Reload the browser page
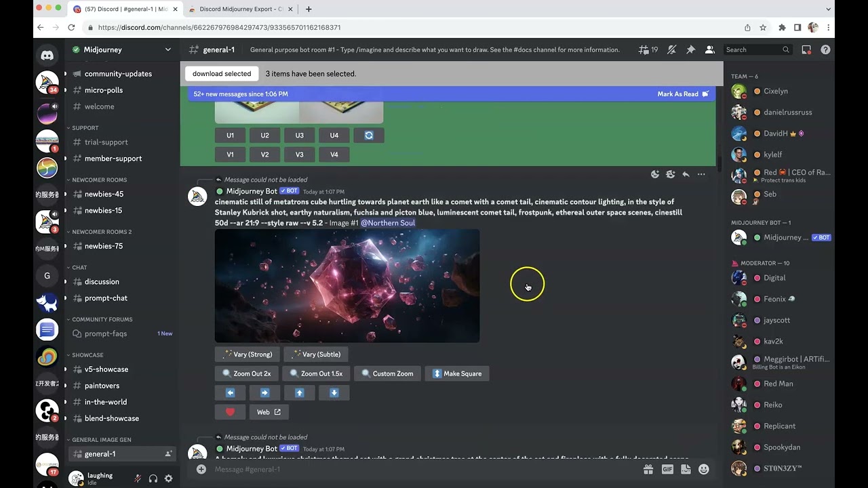 [x=72, y=28]
